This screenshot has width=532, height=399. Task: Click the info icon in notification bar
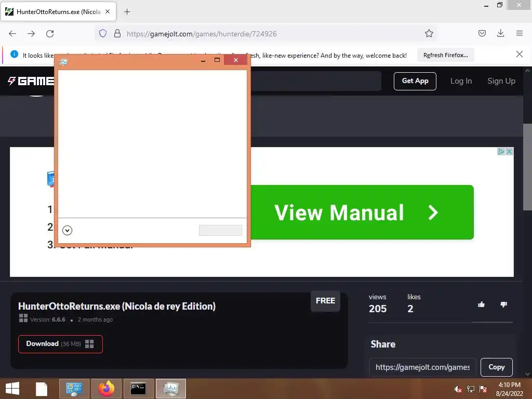click(14, 54)
